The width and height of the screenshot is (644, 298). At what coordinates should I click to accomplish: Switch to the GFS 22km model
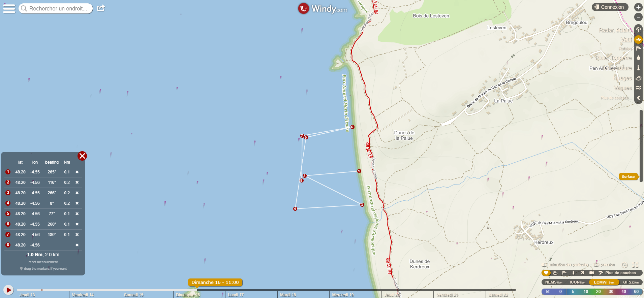tap(631, 282)
